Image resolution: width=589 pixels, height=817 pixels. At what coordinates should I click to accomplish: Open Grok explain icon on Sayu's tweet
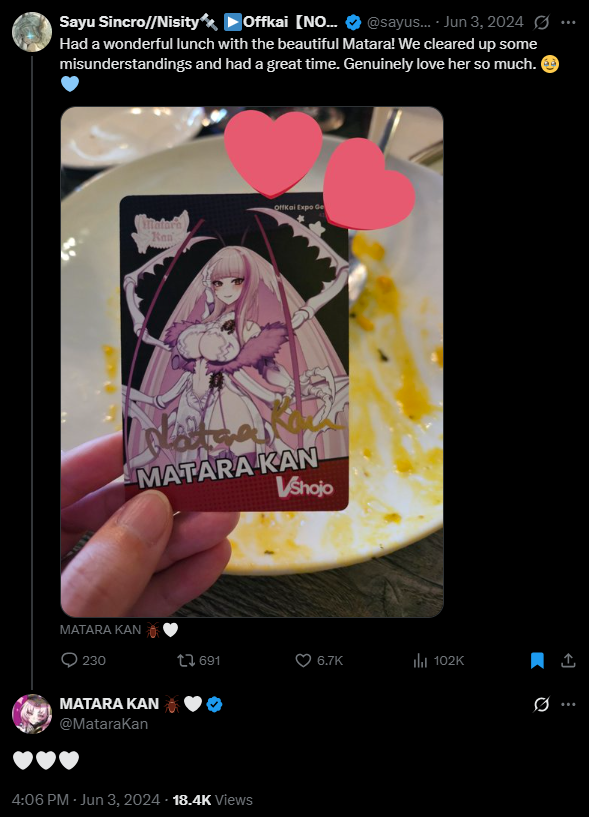542,22
